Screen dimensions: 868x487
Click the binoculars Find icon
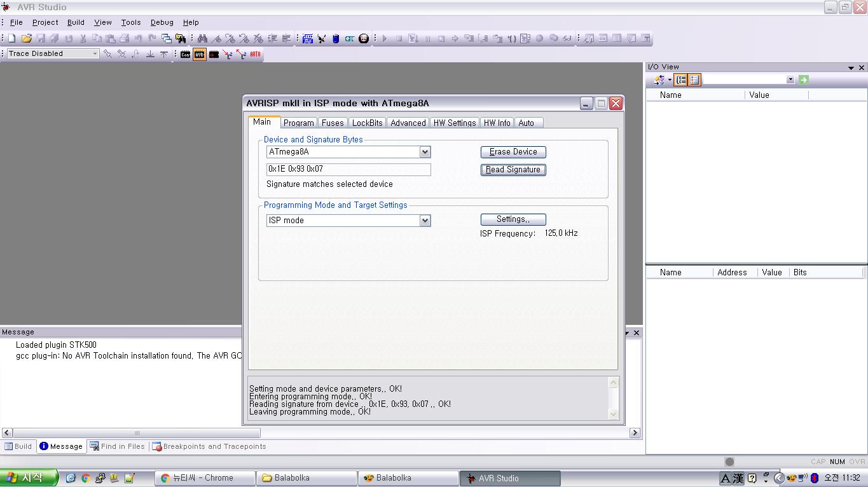coord(202,39)
